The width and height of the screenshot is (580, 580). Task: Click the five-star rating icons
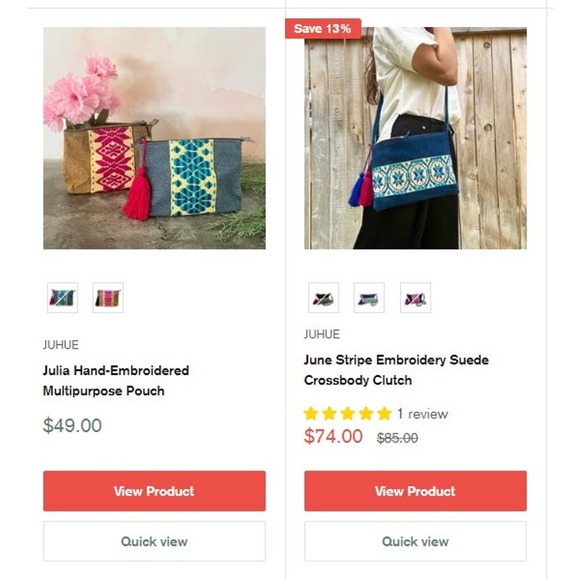348,414
